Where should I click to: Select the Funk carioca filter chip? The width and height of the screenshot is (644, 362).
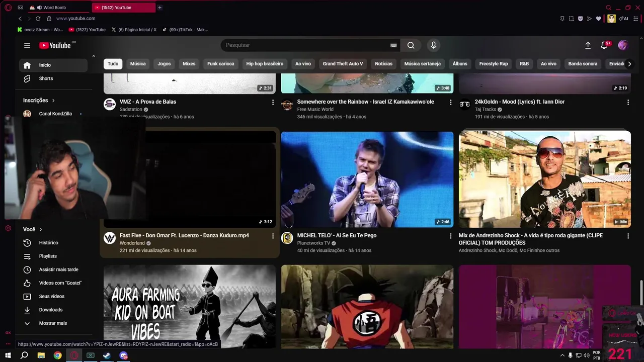coord(221,64)
